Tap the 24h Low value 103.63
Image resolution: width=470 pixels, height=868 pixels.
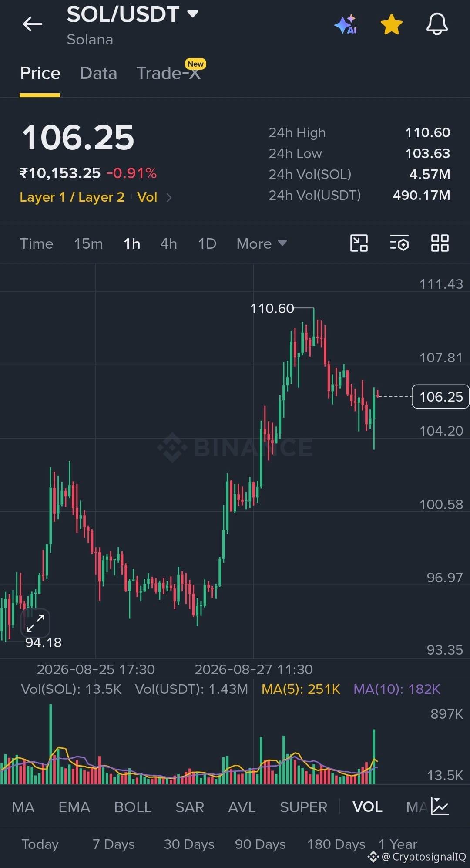pyautogui.click(x=428, y=153)
